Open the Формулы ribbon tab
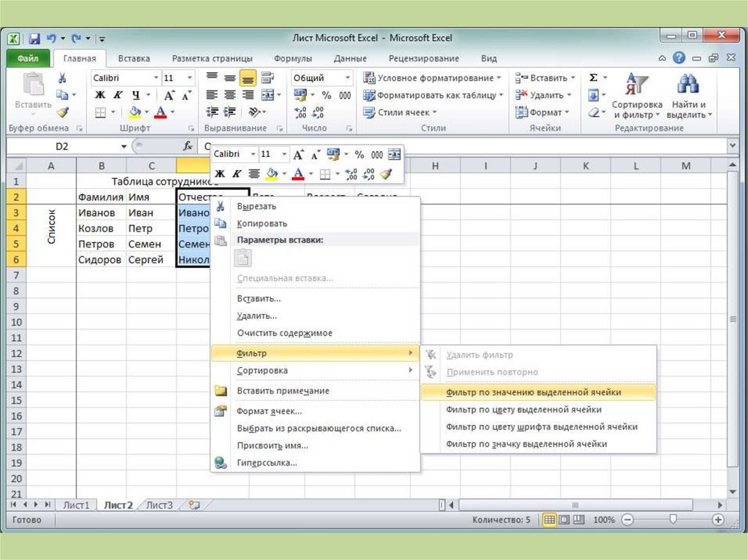The width and height of the screenshot is (748, 560). (292, 58)
